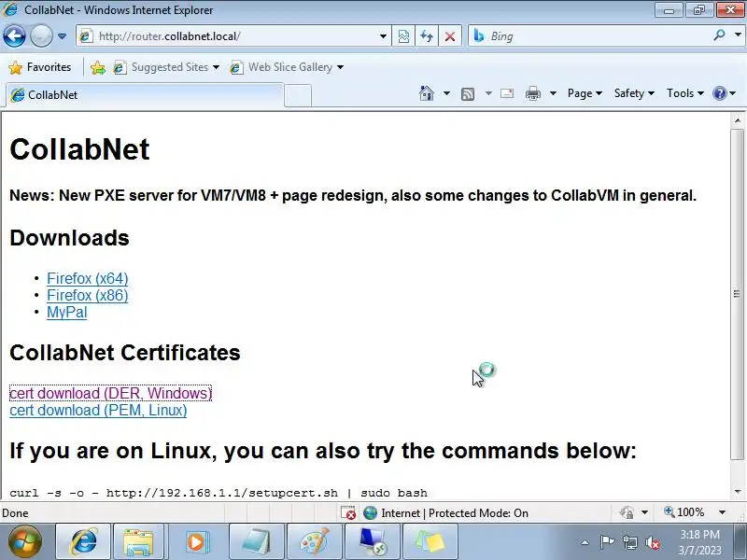Refresh the page with the Refresh icon
Image resolution: width=747 pixels, height=560 pixels.
(427, 36)
